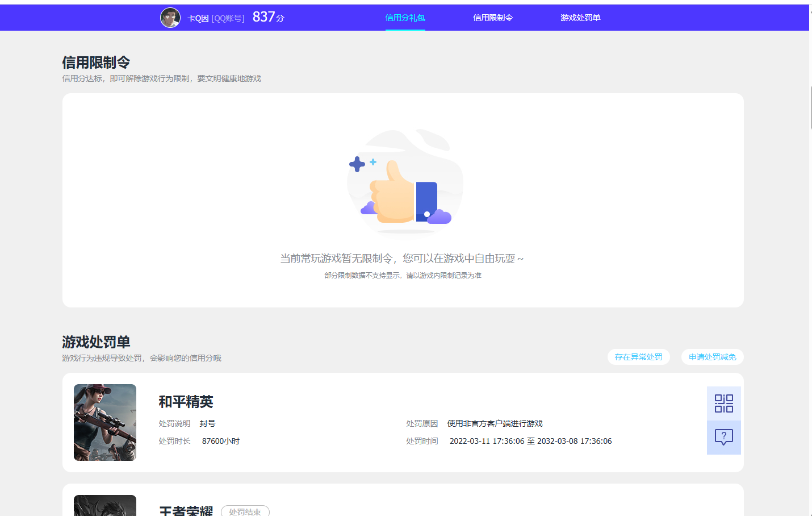Image resolution: width=812 pixels, height=516 pixels.
Task: Click the 和平精英 game title
Action: coord(186,402)
